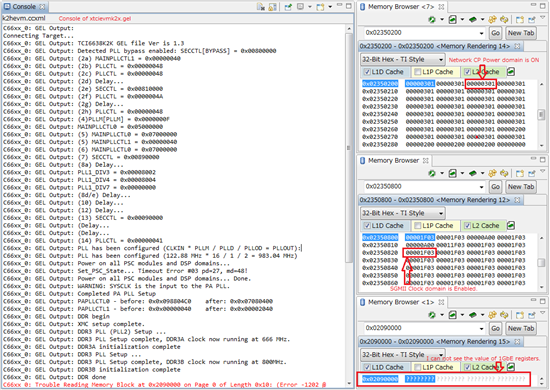The image size is (550, 390).
Task: Click the green chip icon in Memory Browser <1>
Action: [473, 315]
